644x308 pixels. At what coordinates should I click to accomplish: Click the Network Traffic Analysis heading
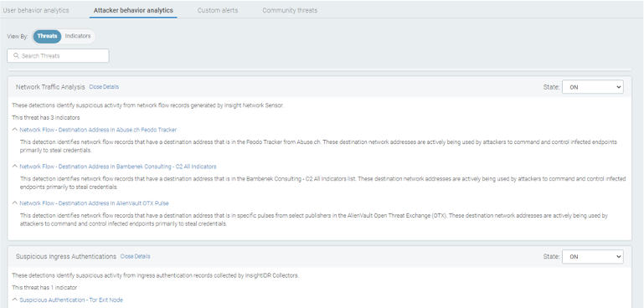coord(50,87)
